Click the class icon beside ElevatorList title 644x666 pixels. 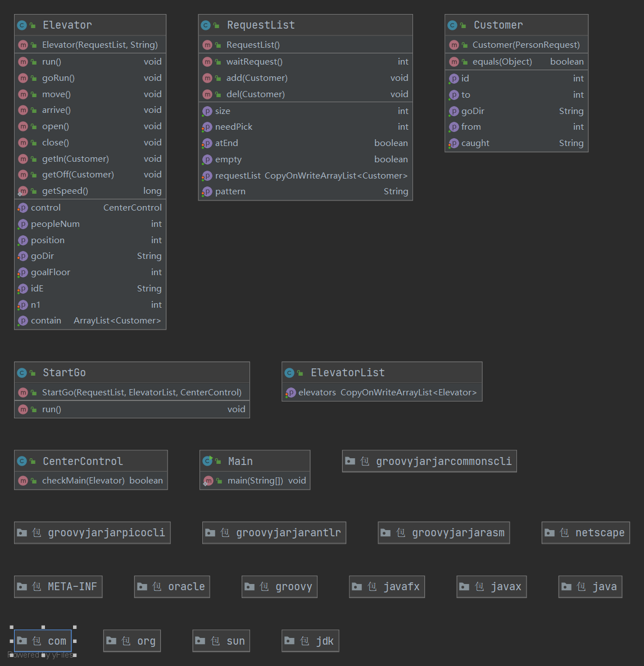(x=289, y=373)
